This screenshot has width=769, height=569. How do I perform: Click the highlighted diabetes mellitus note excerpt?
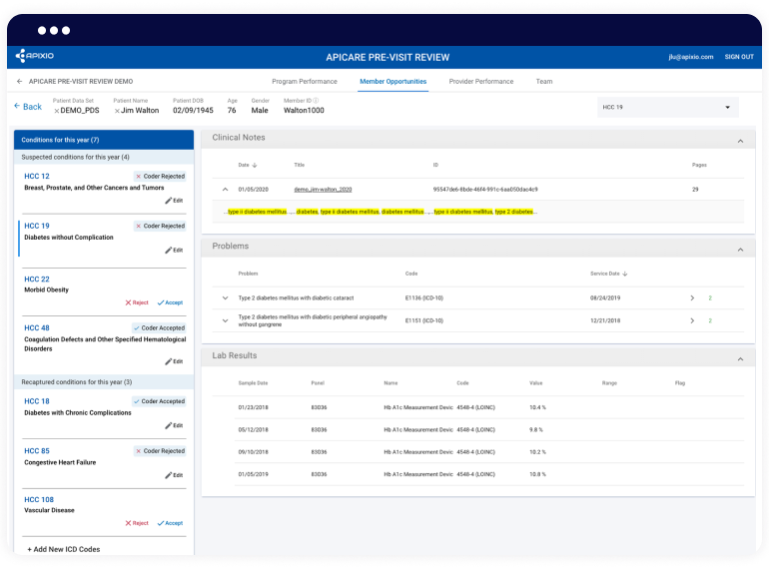point(382,212)
